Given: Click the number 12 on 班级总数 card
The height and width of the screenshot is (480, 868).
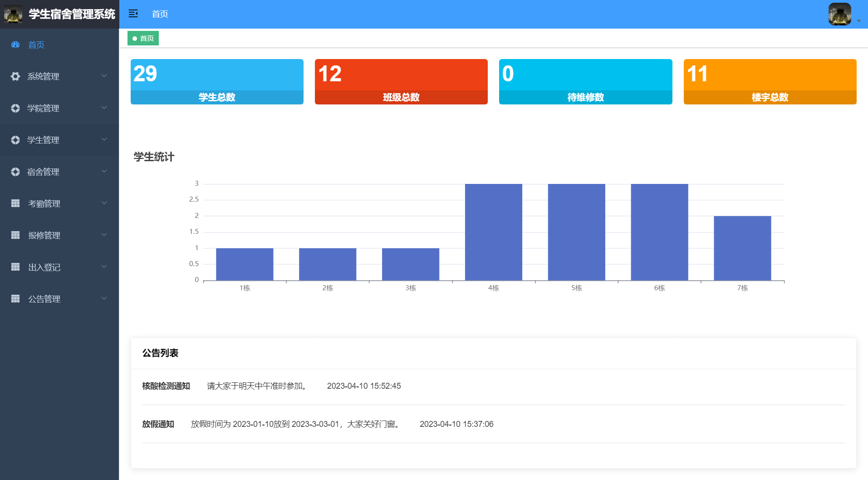Looking at the screenshot, I should coord(330,74).
